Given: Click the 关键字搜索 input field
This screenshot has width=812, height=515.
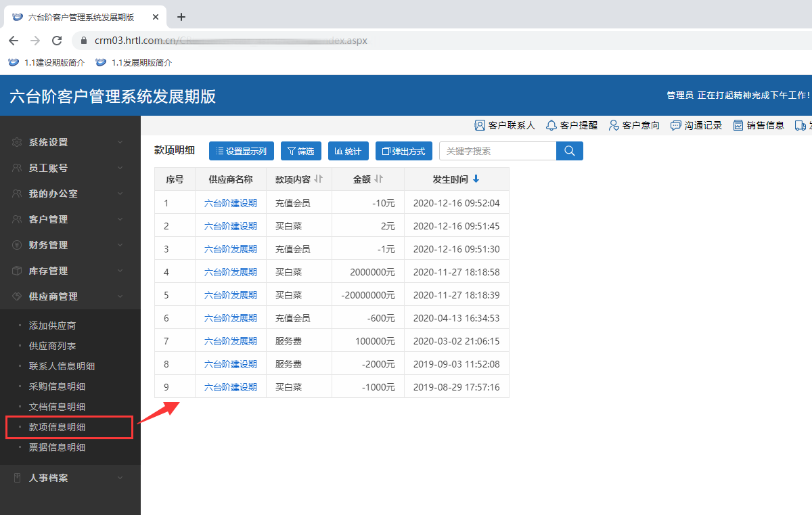Looking at the screenshot, I should 497,151.
